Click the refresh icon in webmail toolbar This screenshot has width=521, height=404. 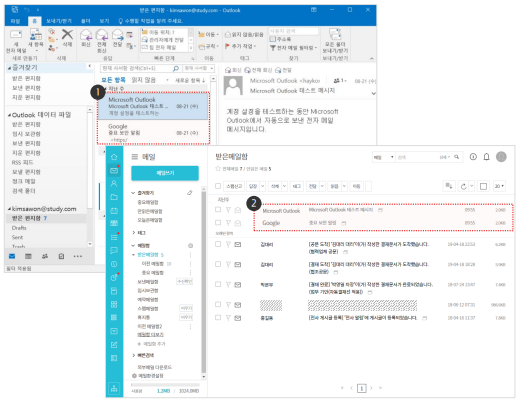coord(463,186)
